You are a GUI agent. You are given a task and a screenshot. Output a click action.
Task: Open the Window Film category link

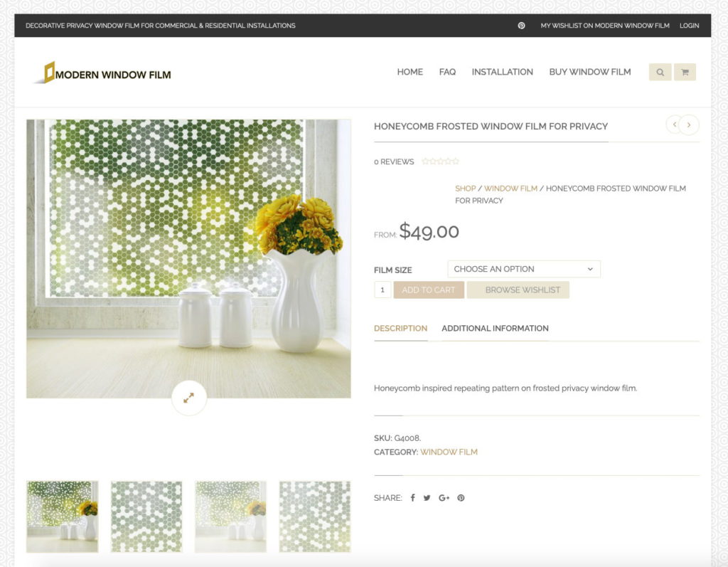point(449,452)
